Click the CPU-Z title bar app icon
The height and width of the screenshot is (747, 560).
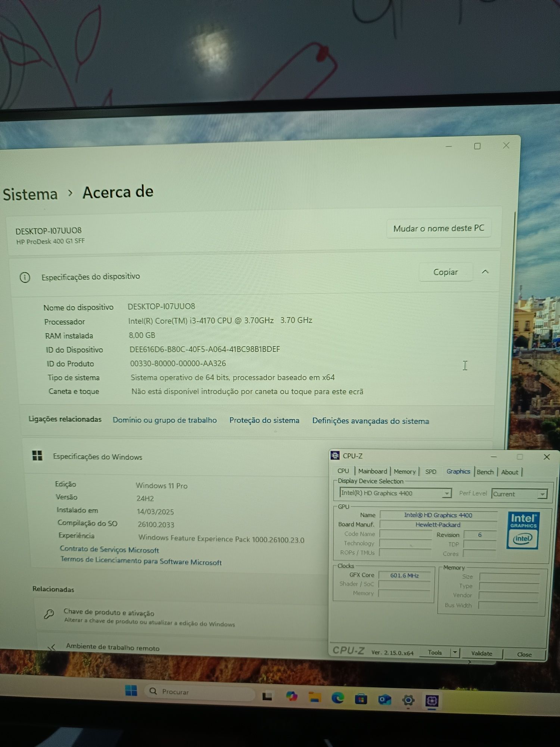click(x=335, y=455)
